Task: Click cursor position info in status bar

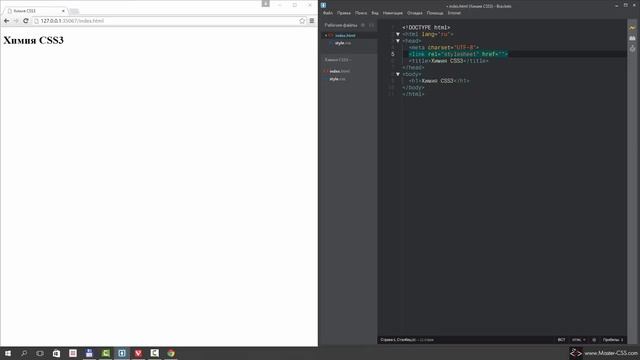Action: click(x=398, y=340)
